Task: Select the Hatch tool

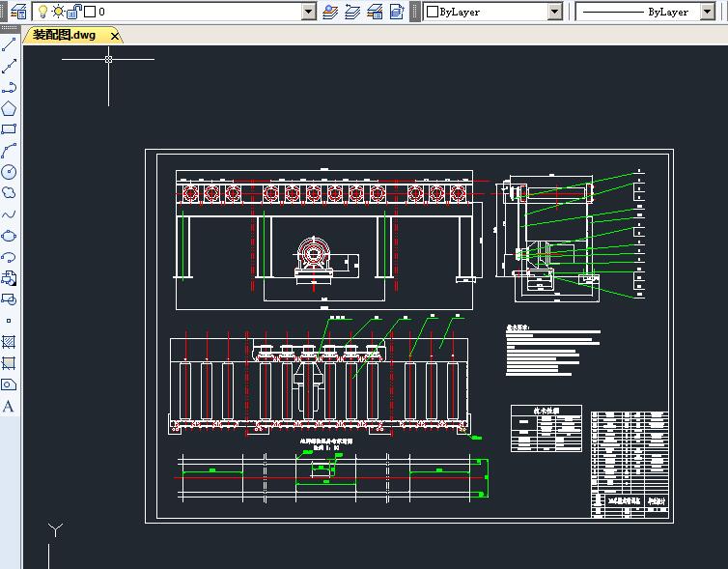Action: [x=9, y=342]
